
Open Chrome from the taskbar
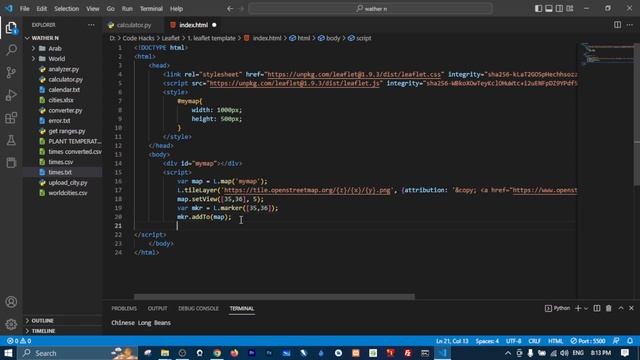click(x=217, y=353)
